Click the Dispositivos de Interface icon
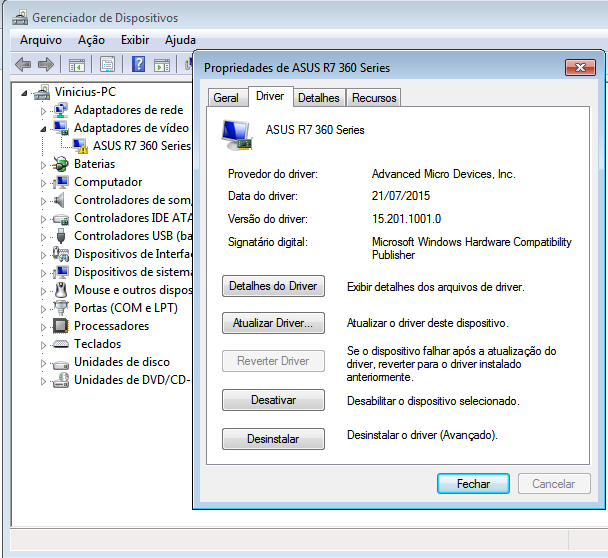This screenshot has width=608, height=558. click(61, 254)
